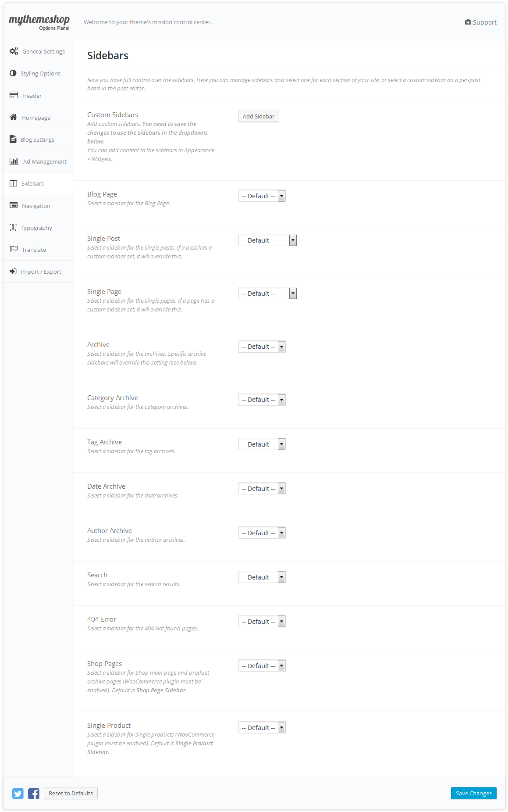508x812 pixels.
Task: Click the Add Sidebar button
Action: 259,116
